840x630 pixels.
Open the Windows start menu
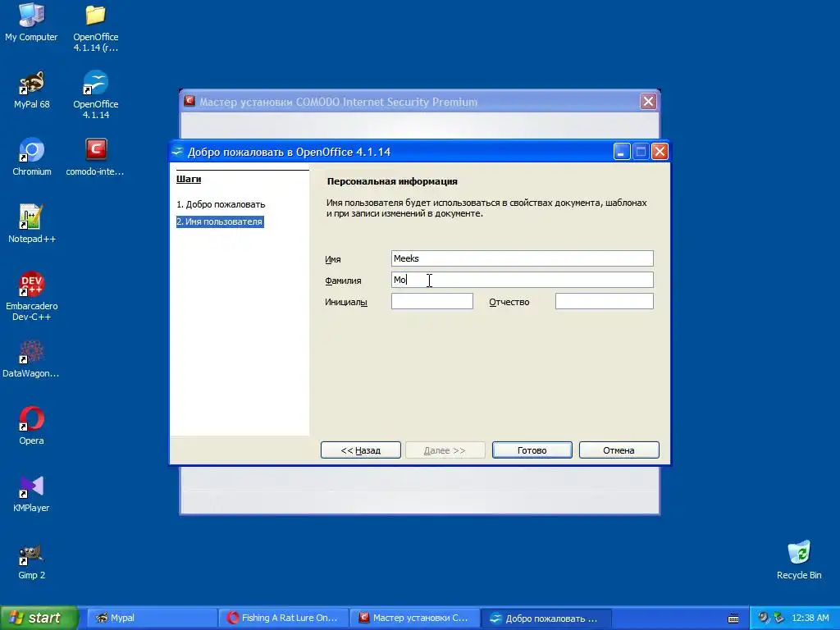click(39, 618)
